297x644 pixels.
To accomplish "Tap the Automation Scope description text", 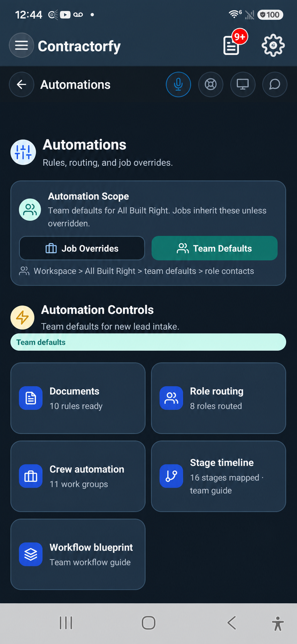I will coord(157,217).
